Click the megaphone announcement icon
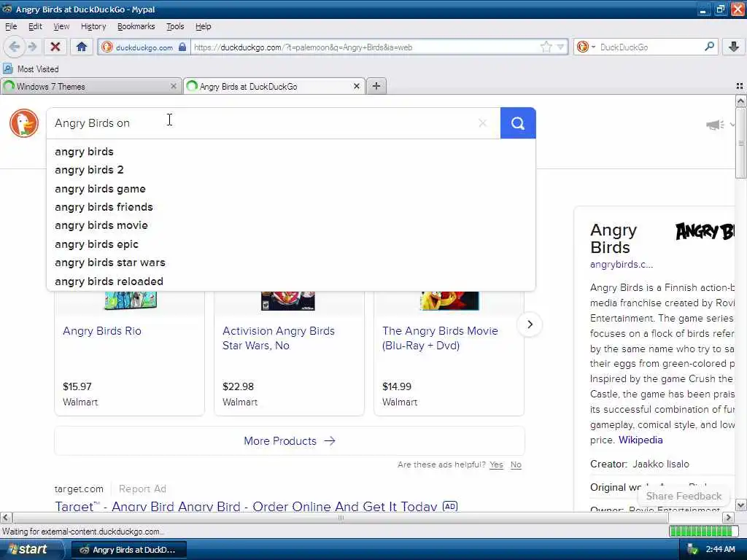Screen dimensions: 747x560 [x=715, y=125]
